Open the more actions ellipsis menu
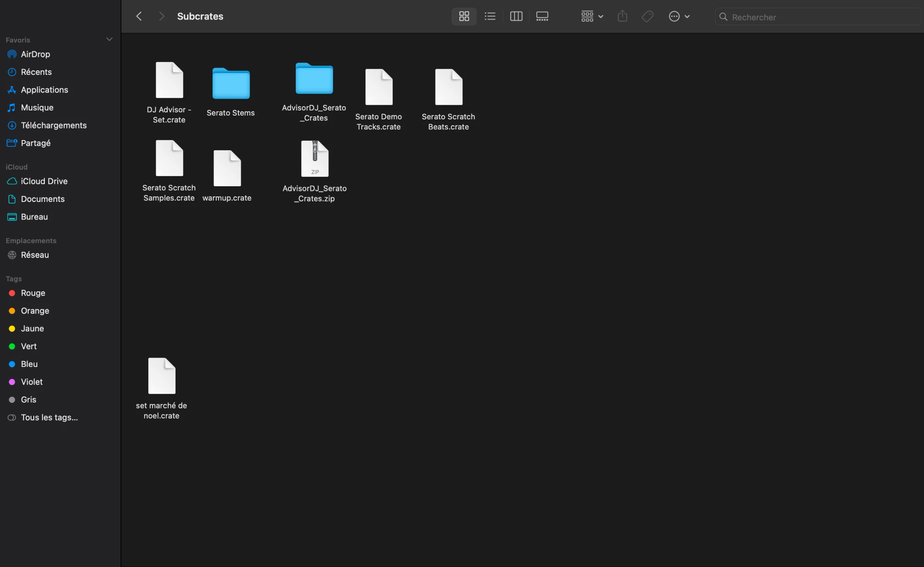 [679, 17]
